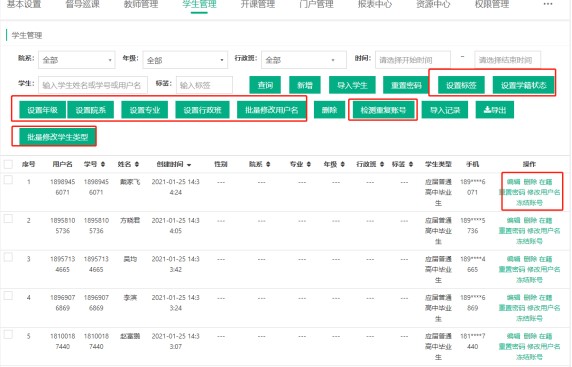Click 编辑 link in row 2
Screen dimensions: 572x367
click(513, 220)
